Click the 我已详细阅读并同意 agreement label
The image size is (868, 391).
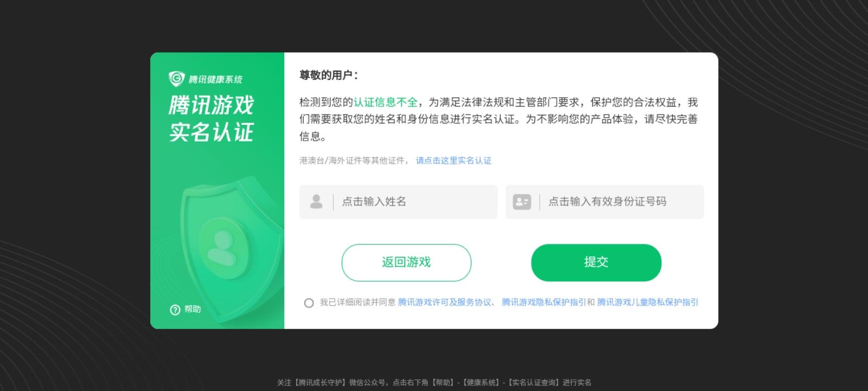(358, 302)
